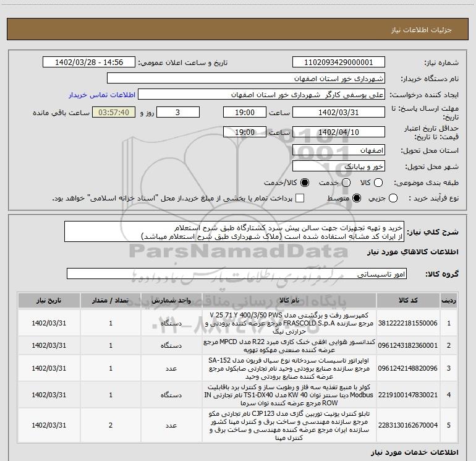Click the تعداد / مقدار column header
476x461 pixels.
click(111, 300)
